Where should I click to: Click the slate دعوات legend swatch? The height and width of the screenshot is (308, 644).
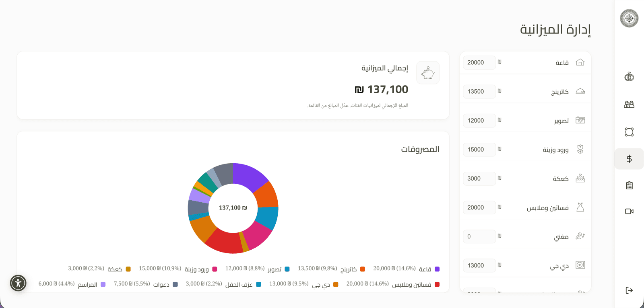pos(175,284)
